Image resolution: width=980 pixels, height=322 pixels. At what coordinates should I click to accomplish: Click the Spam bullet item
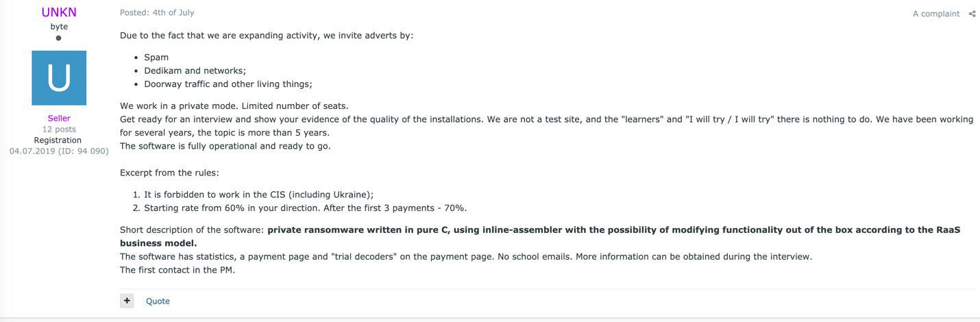(156, 58)
